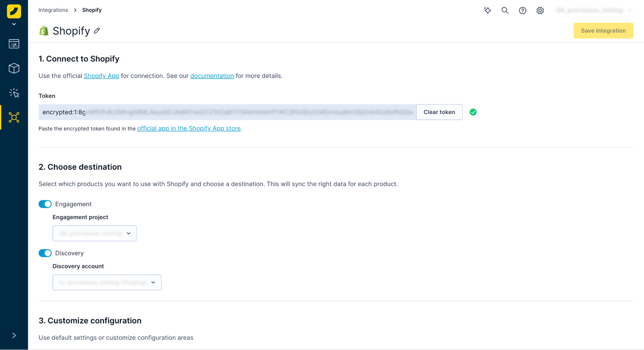Screen dimensions: 644x350
Task: Click the Clear token button
Action: [x=439, y=112]
